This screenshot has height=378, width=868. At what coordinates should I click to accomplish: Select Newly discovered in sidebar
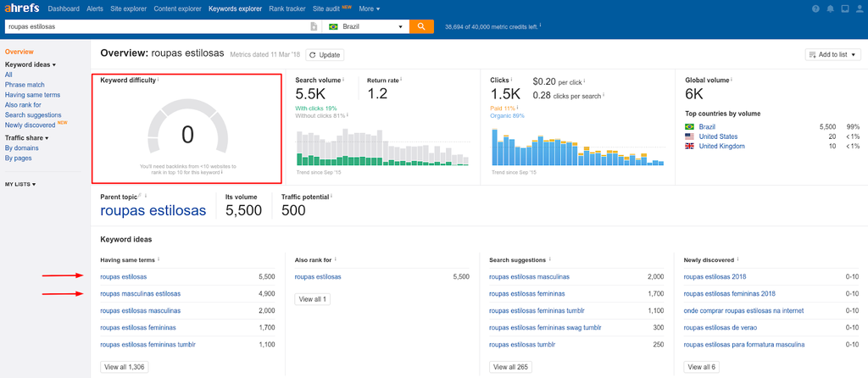pyautogui.click(x=31, y=125)
